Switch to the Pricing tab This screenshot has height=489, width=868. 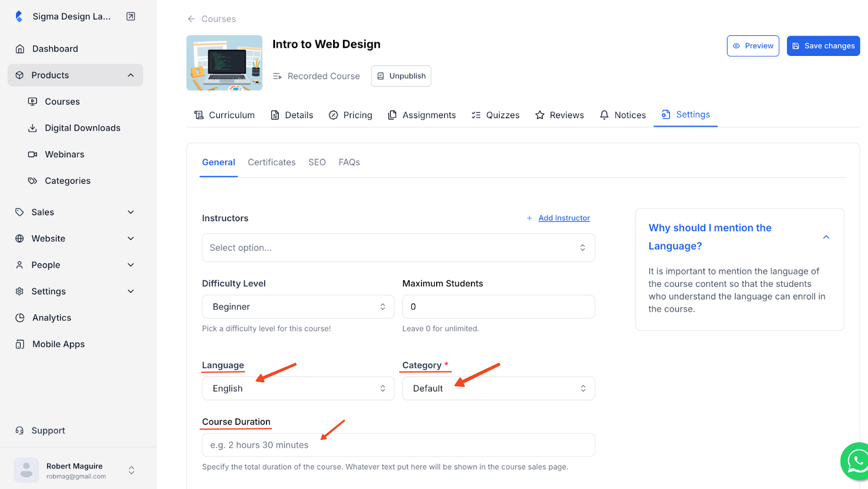350,115
